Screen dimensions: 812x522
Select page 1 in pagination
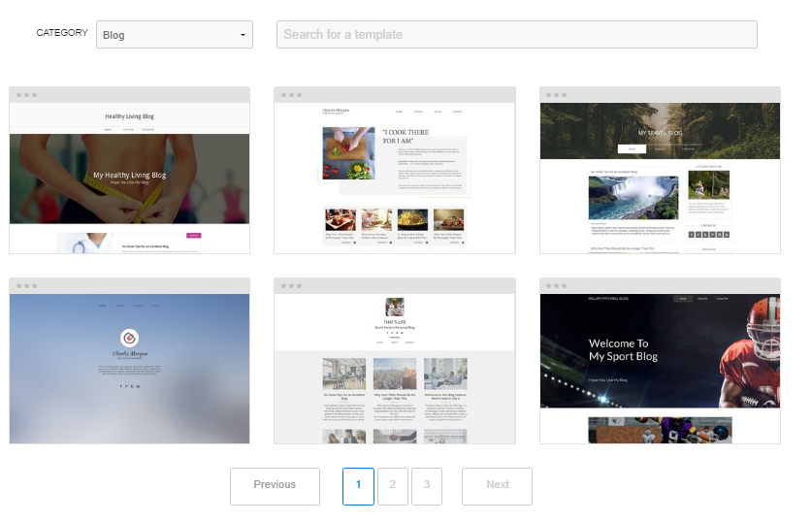[x=358, y=486]
